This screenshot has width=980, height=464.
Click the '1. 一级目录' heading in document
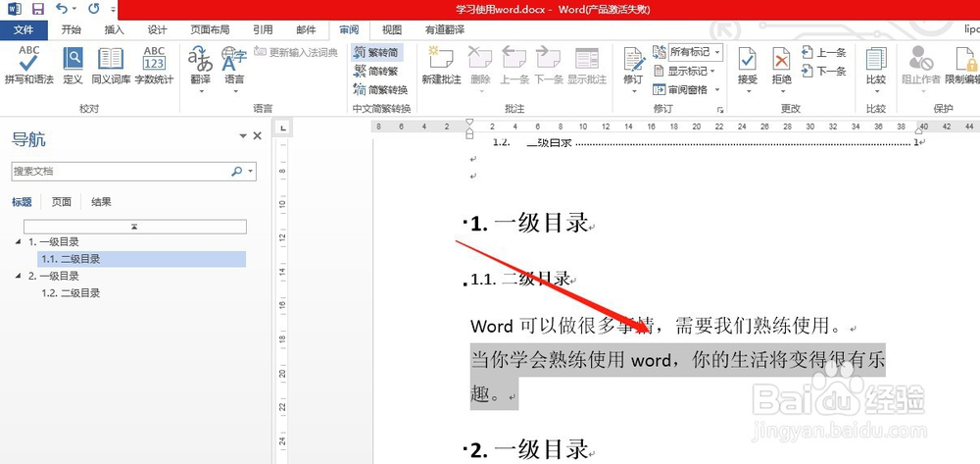(x=529, y=223)
